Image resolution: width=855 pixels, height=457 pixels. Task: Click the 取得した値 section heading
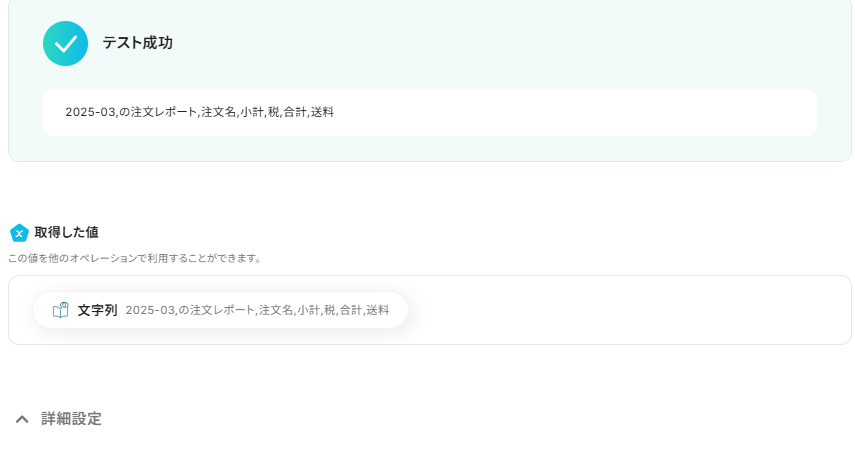tap(67, 232)
